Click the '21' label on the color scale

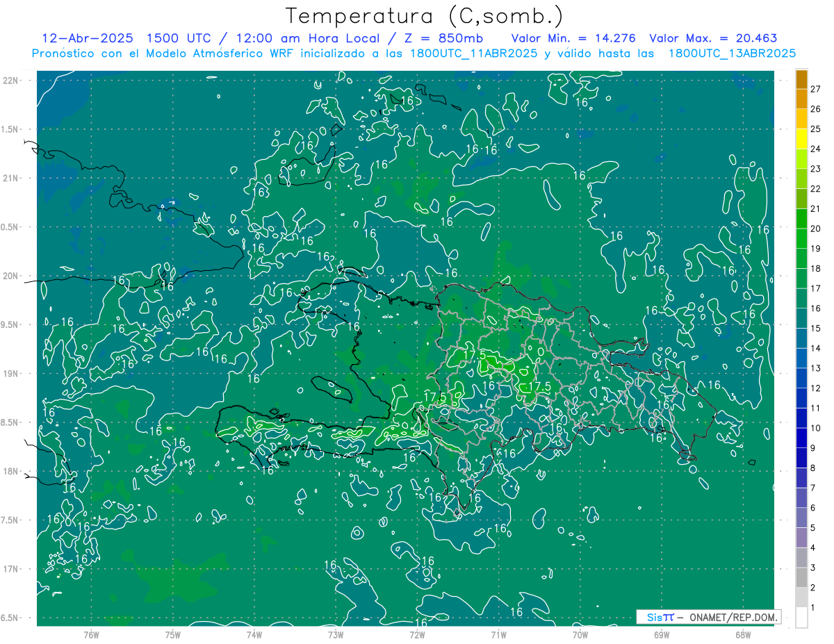click(x=816, y=208)
